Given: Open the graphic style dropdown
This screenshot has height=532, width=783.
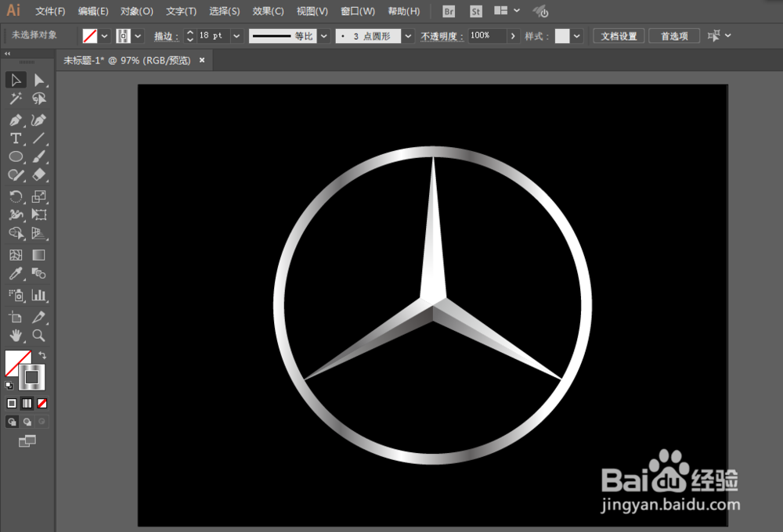Looking at the screenshot, I should [x=577, y=36].
